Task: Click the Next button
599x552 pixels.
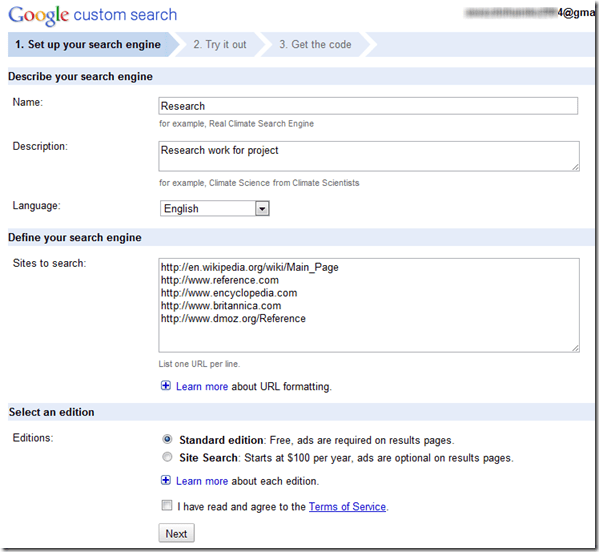Action: pos(176,533)
